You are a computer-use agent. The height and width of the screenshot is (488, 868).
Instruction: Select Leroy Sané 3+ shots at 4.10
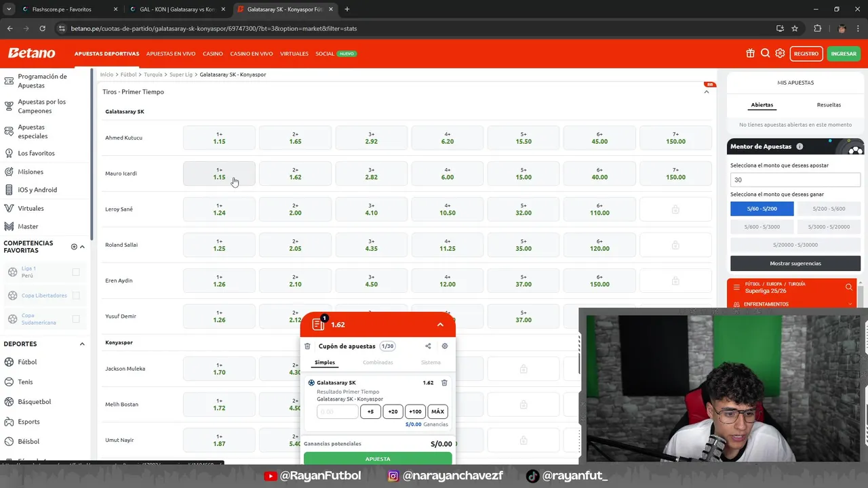tap(371, 209)
